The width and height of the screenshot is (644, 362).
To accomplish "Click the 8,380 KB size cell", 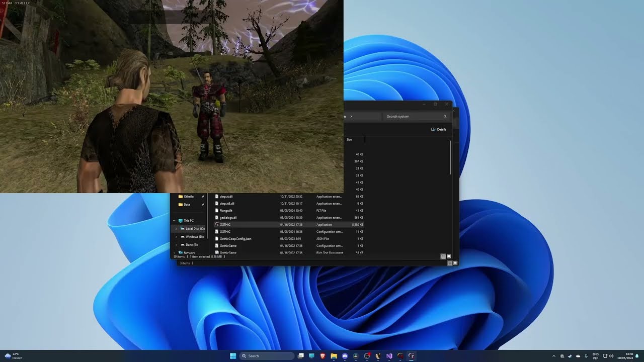I will click(x=358, y=225).
